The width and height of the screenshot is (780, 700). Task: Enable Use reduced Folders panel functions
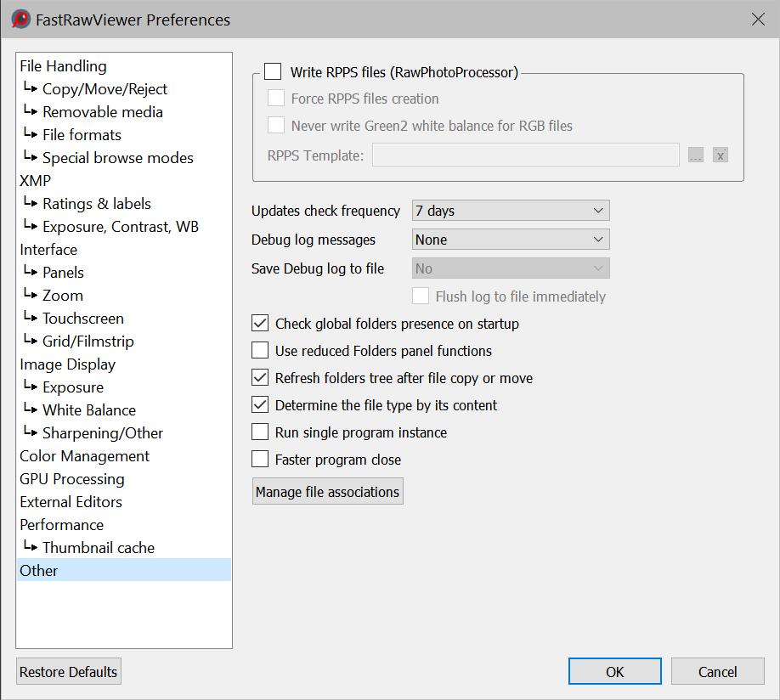pos(260,351)
